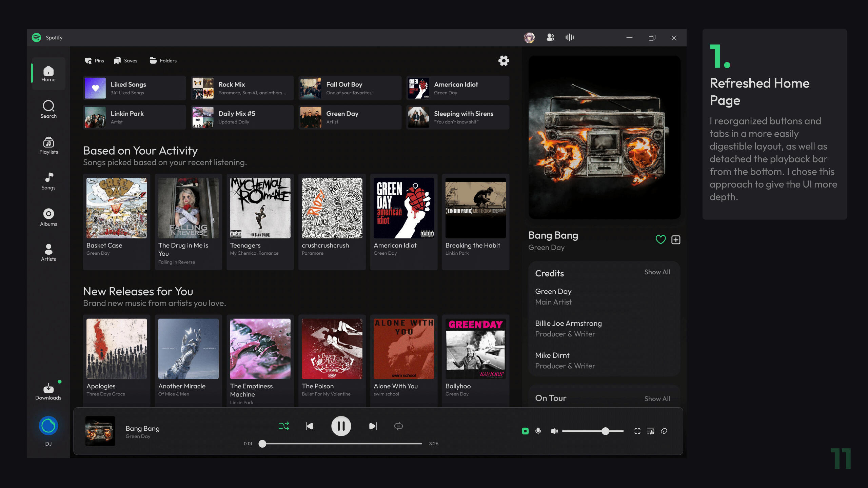Open the crushcrushcrush album thumbnail
This screenshot has width=868, height=488.
[332, 208]
